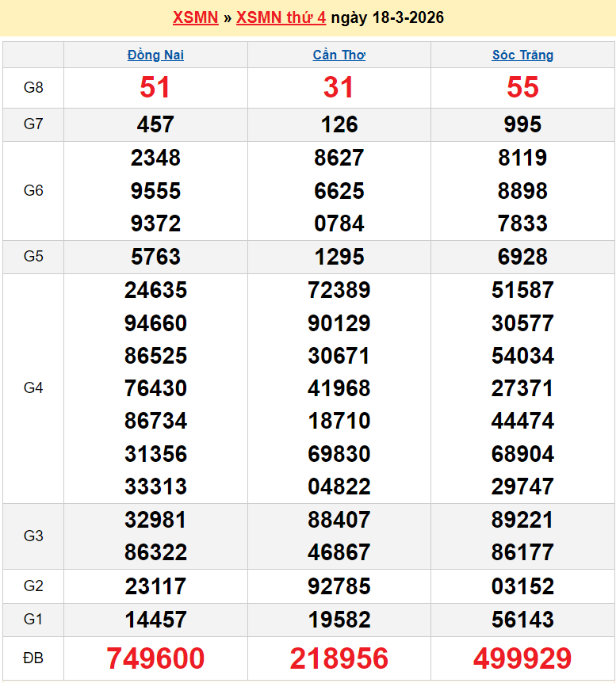
Task: Click Sóc Trăng G8 result 55
Action: 522,88
